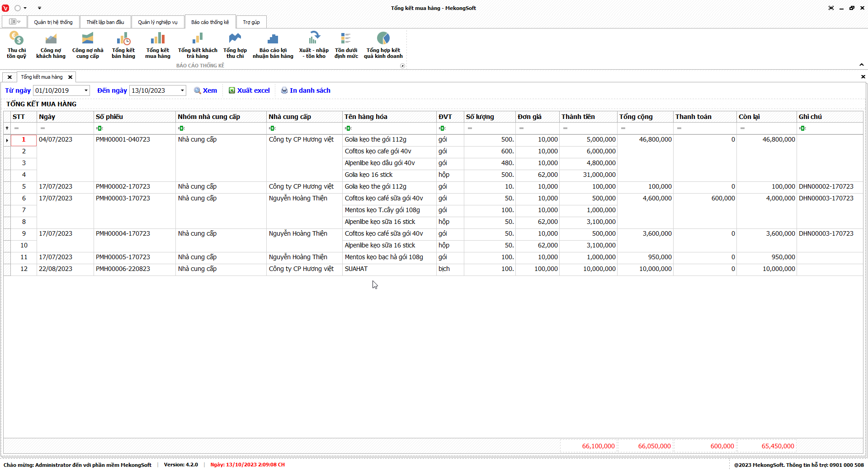Open Tổng kết khách trả hàng report

pyautogui.click(x=198, y=45)
